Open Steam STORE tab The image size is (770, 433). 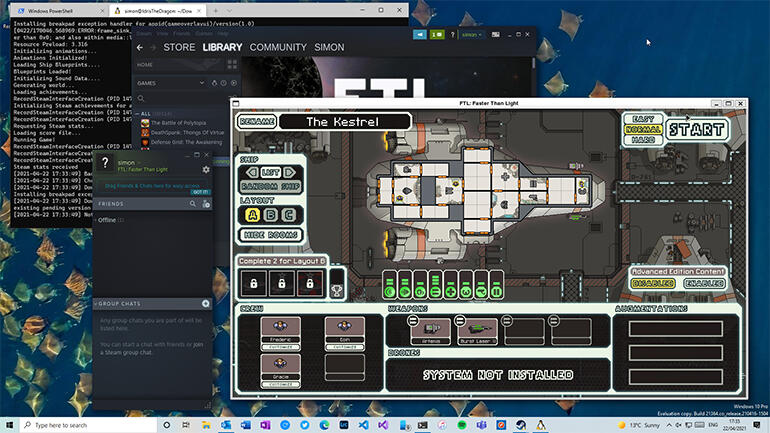tap(179, 47)
